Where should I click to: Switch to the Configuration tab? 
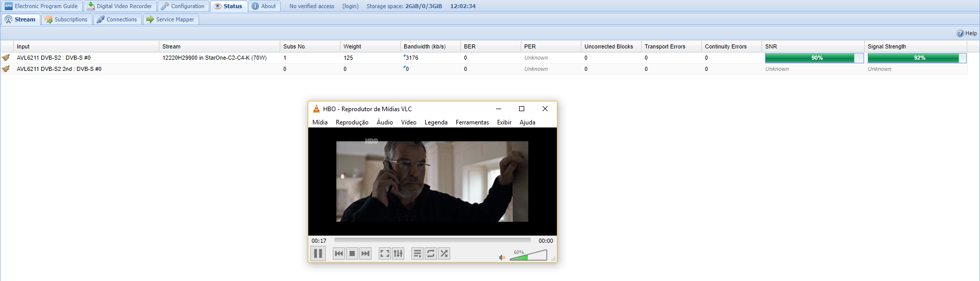[183, 6]
